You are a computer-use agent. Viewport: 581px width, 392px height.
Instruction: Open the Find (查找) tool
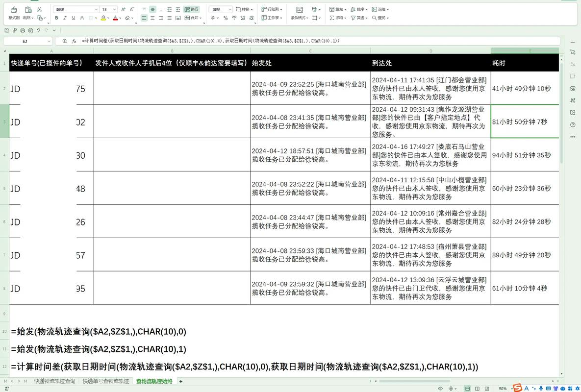(380, 18)
